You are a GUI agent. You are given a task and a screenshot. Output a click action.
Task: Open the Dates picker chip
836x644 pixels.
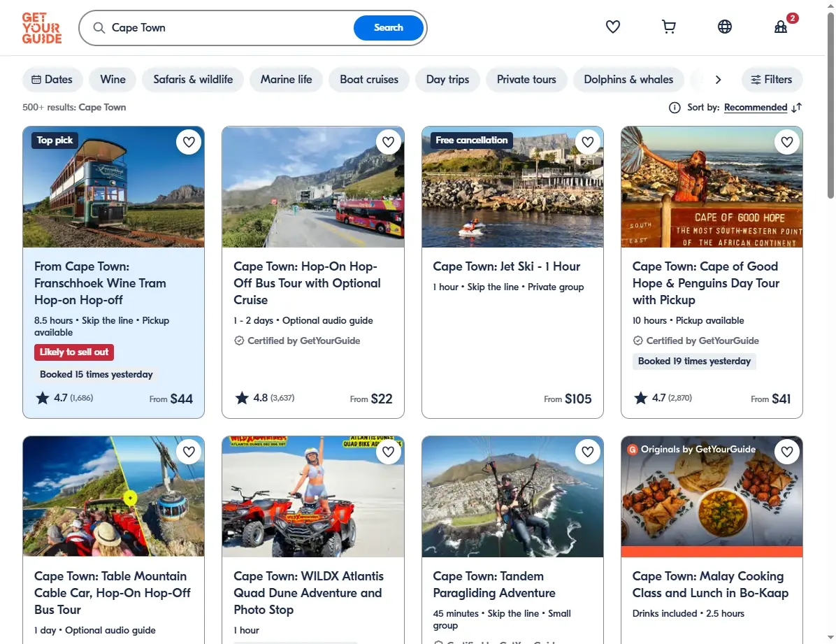(x=52, y=80)
